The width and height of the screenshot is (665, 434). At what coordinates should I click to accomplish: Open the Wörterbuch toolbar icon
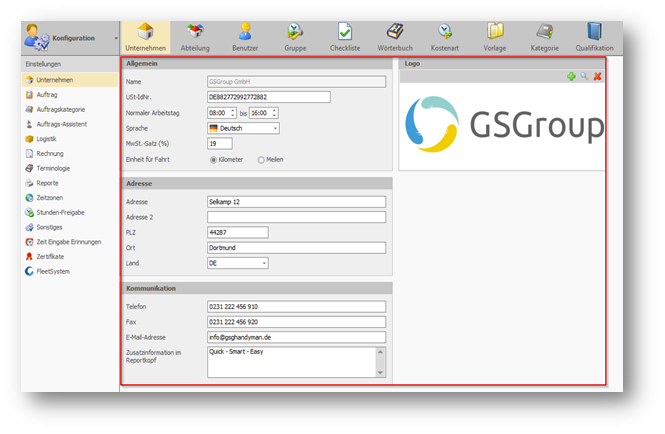tap(395, 38)
